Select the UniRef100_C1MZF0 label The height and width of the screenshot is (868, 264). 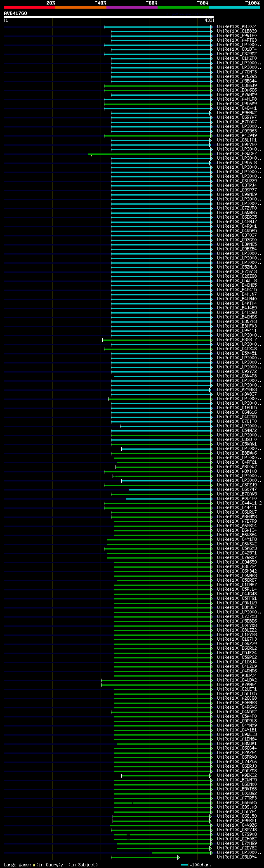coord(237,59)
